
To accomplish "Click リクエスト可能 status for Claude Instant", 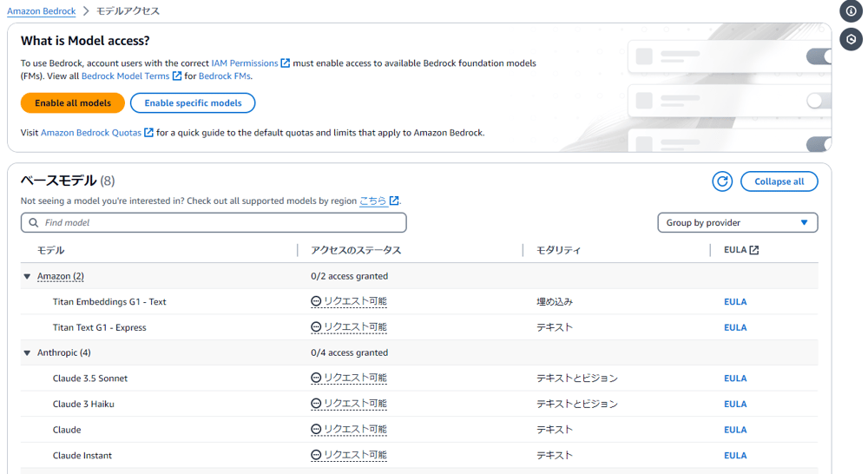I will (355, 455).
